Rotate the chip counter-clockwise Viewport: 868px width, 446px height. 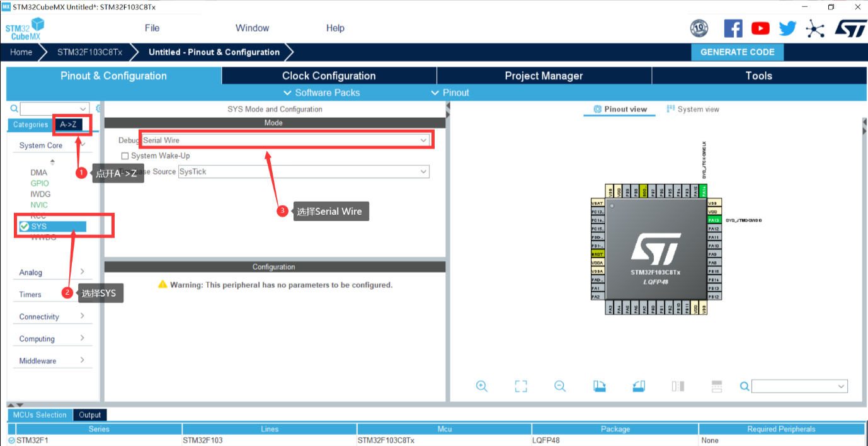point(639,386)
